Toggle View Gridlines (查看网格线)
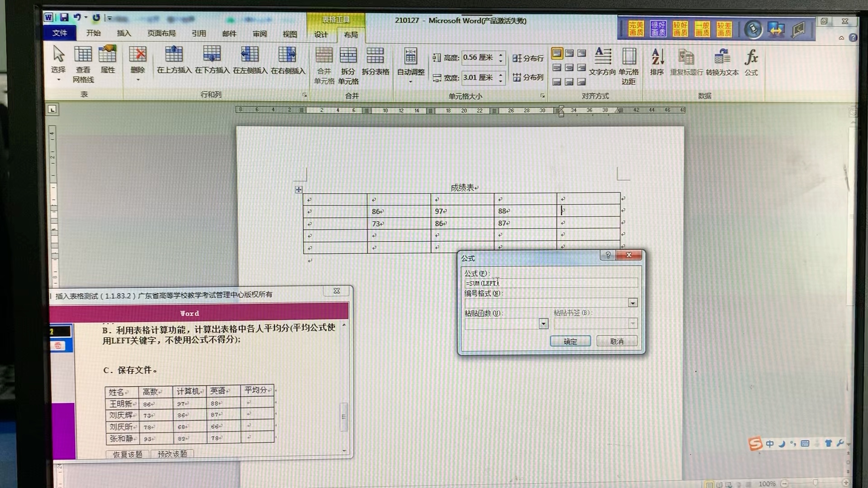 (x=83, y=65)
